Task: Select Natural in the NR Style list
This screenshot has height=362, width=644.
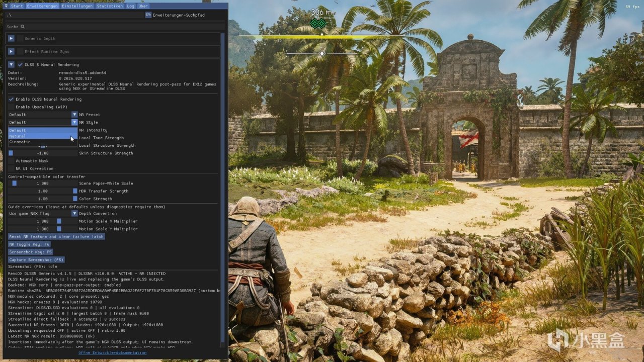Action: coord(43,136)
